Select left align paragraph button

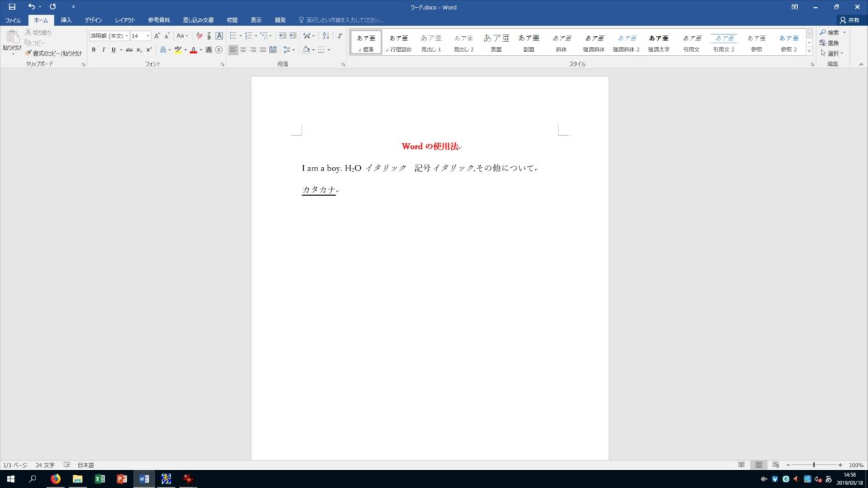(x=233, y=50)
